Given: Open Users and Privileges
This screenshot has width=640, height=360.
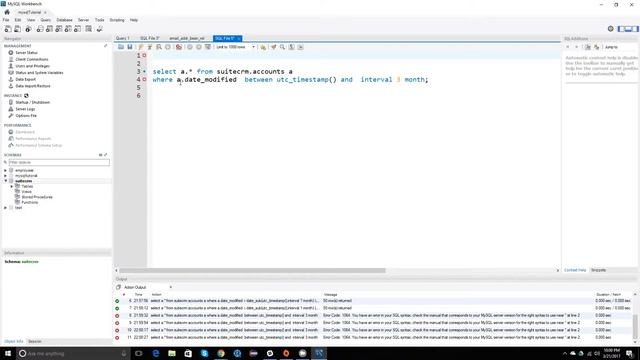Looking at the screenshot, I should click(32, 66).
